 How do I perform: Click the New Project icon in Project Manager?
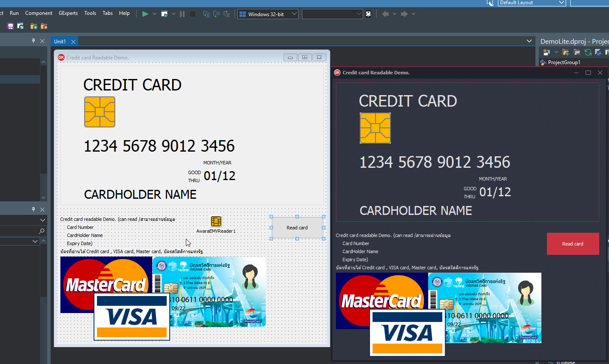click(546, 52)
